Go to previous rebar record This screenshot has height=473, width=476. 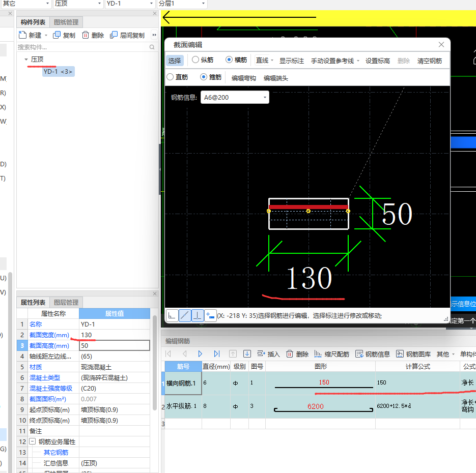click(x=185, y=354)
